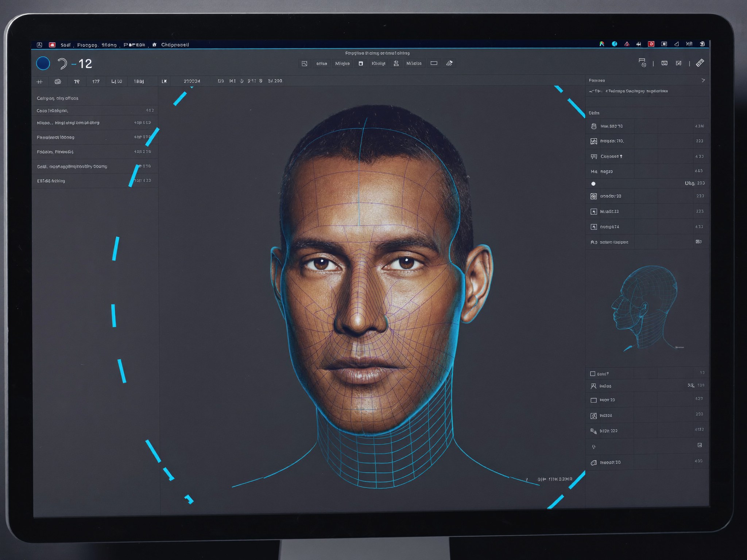Click the 180 tab in the left toolbar
This screenshot has width=747, height=560.
[x=139, y=82]
